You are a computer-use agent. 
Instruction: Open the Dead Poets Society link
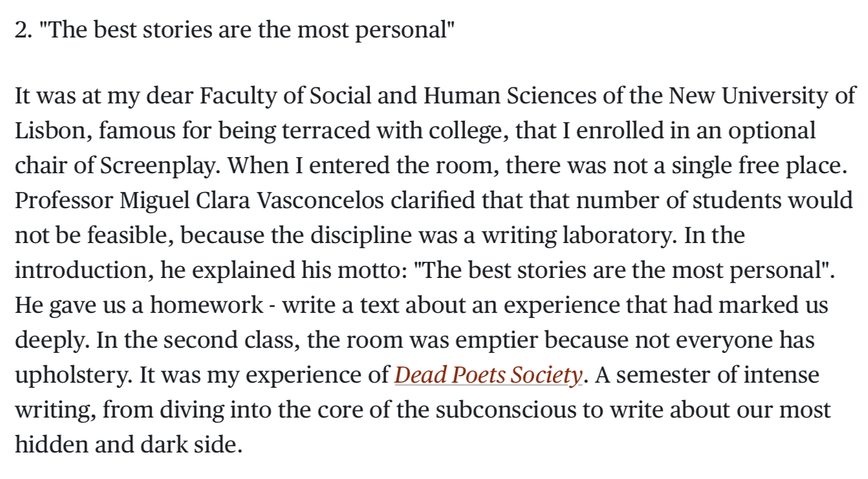click(489, 375)
